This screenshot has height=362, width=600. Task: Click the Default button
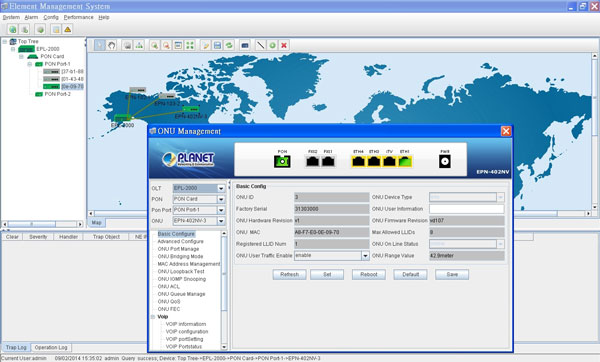coord(410,274)
